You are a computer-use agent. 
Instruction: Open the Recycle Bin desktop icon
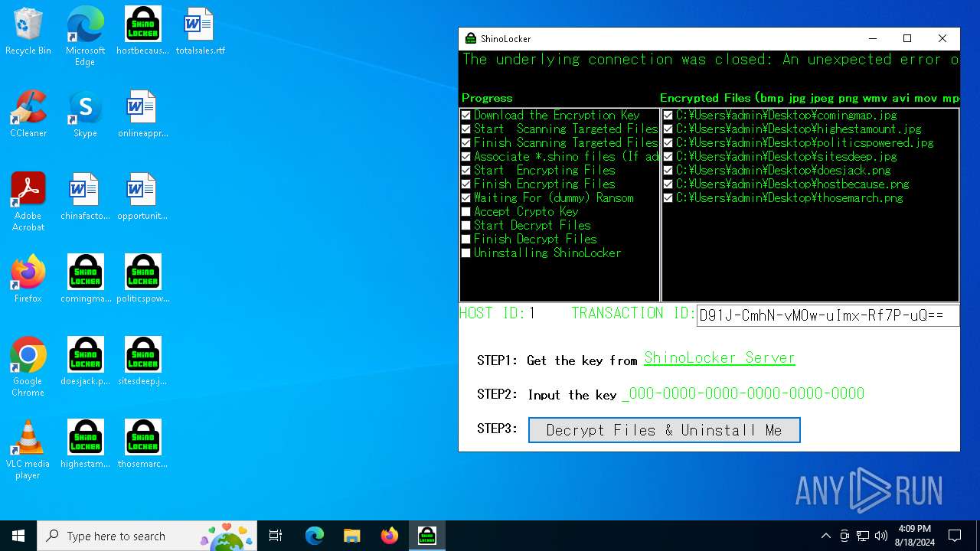28,32
